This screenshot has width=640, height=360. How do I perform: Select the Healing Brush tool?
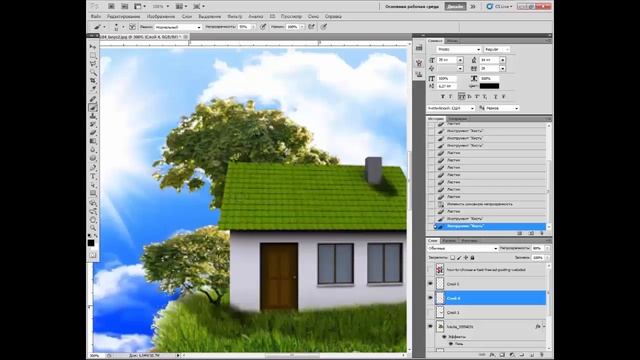point(93,99)
